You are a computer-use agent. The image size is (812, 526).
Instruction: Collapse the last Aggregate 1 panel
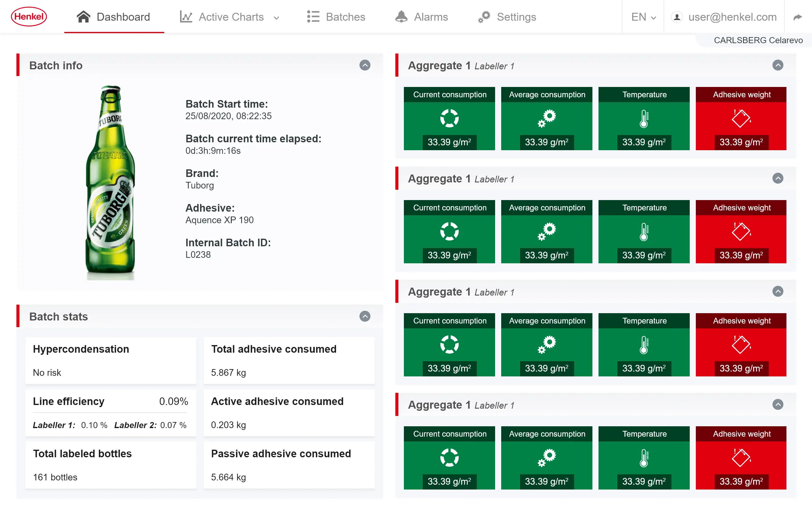(x=778, y=405)
